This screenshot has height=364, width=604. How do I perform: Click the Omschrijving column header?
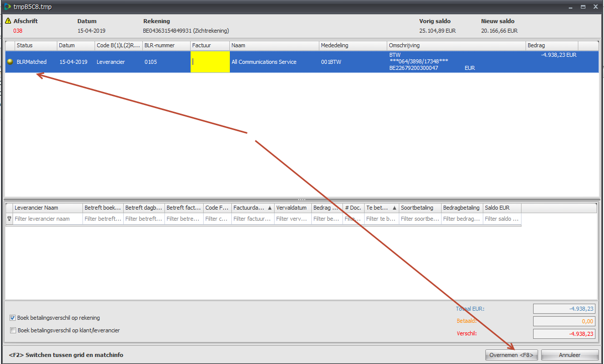click(456, 45)
